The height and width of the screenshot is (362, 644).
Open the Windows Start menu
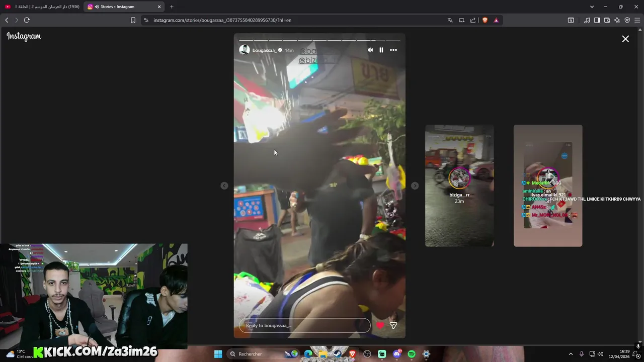(x=218, y=354)
